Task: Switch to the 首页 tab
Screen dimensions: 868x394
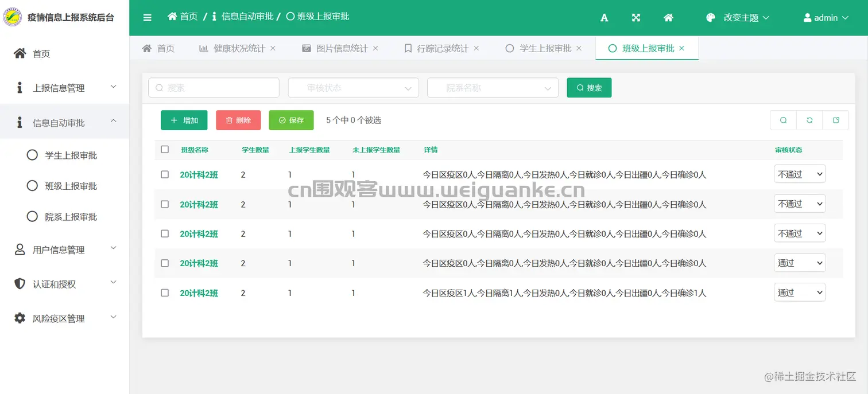Action: click(x=158, y=48)
